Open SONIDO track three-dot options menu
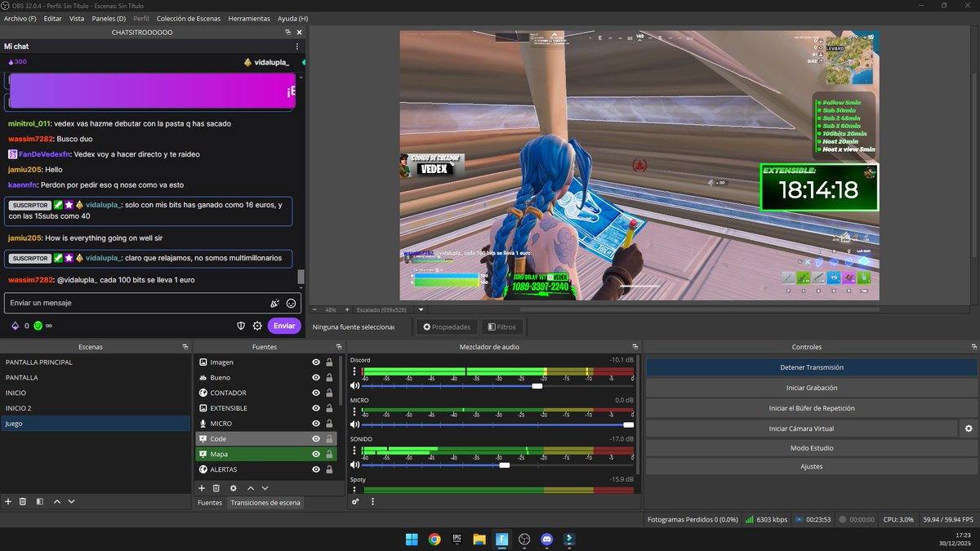The image size is (980, 551). point(354,451)
